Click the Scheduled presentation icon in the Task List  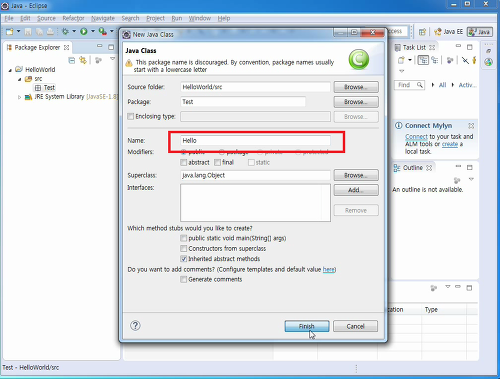pos(435,60)
